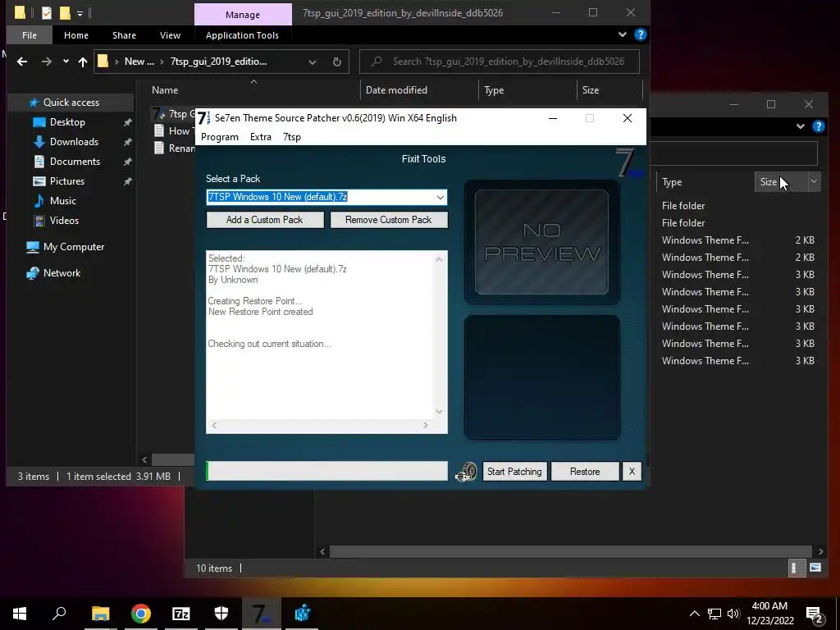Open Videos in navigation pane

(x=64, y=221)
